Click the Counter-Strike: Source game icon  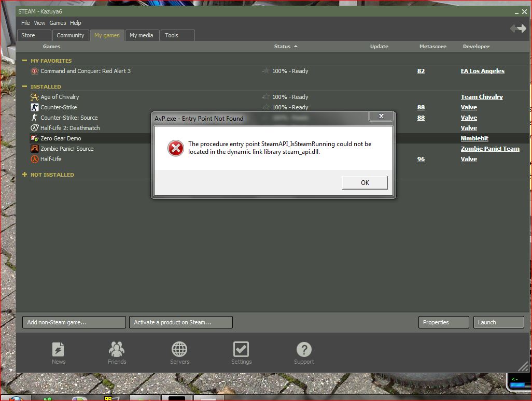(34, 118)
